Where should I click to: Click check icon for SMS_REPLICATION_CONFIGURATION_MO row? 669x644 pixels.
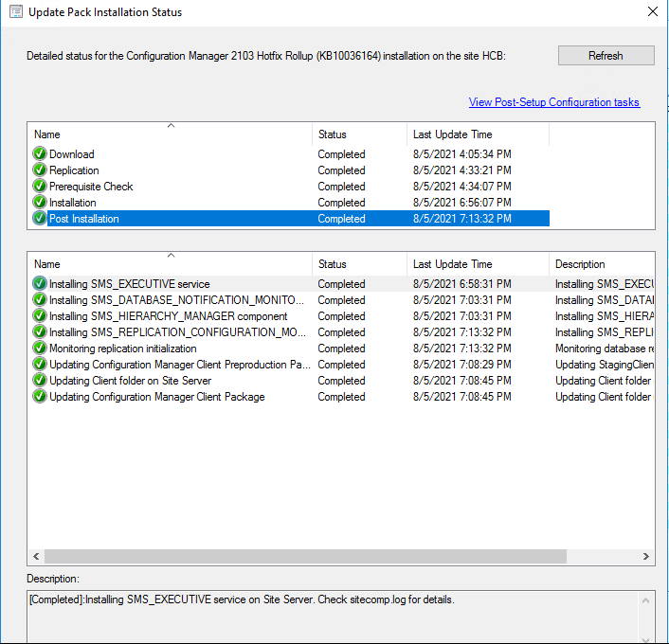coord(40,332)
